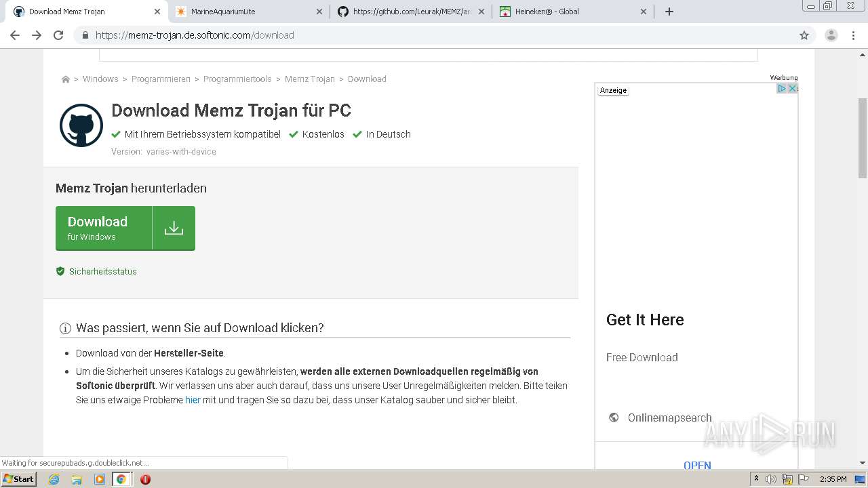Click the Onlinemapsearch advertiser name
Screen dimensions: 868x488
[x=670, y=418]
